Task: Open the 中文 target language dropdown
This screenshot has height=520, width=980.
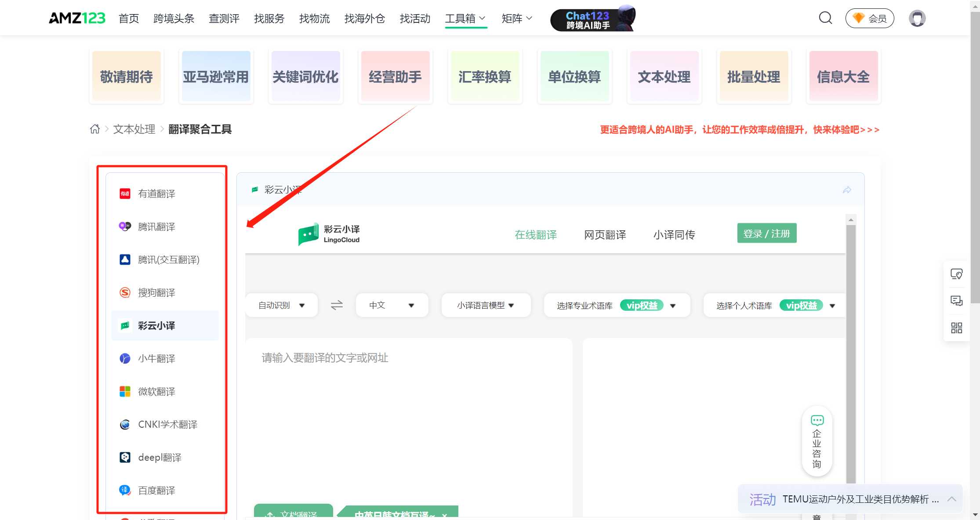Action: 392,305
